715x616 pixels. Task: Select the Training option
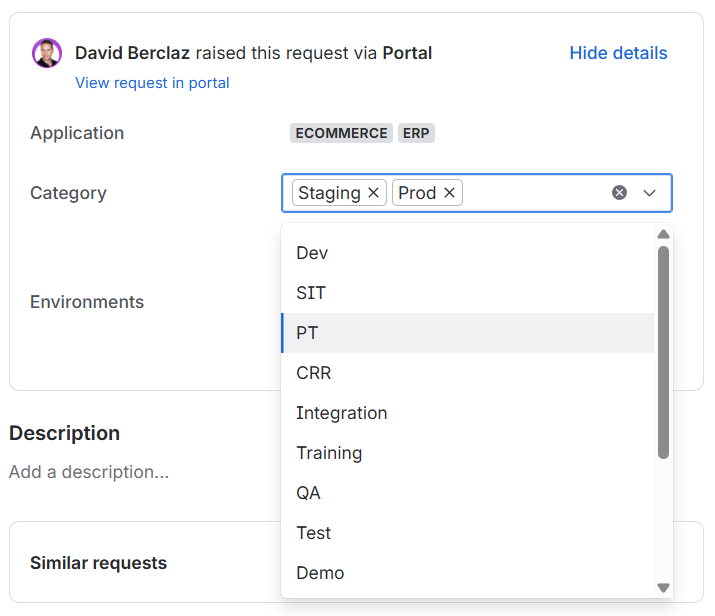[x=468, y=453]
